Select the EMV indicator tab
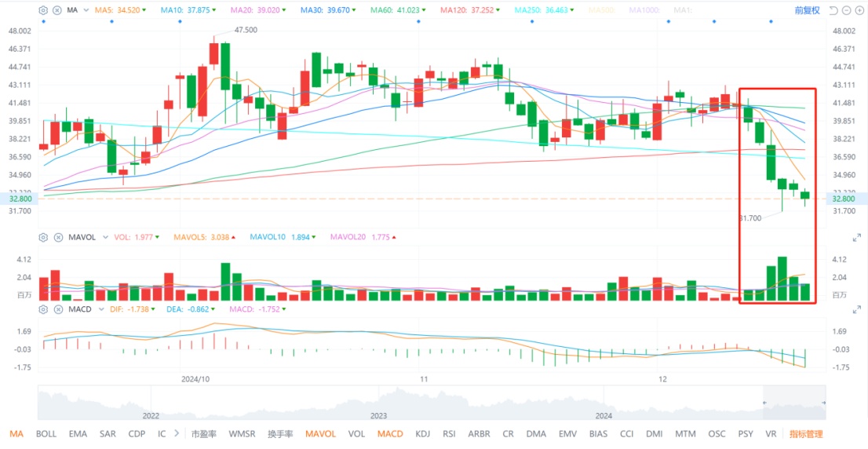868x449 pixels. [x=567, y=434]
